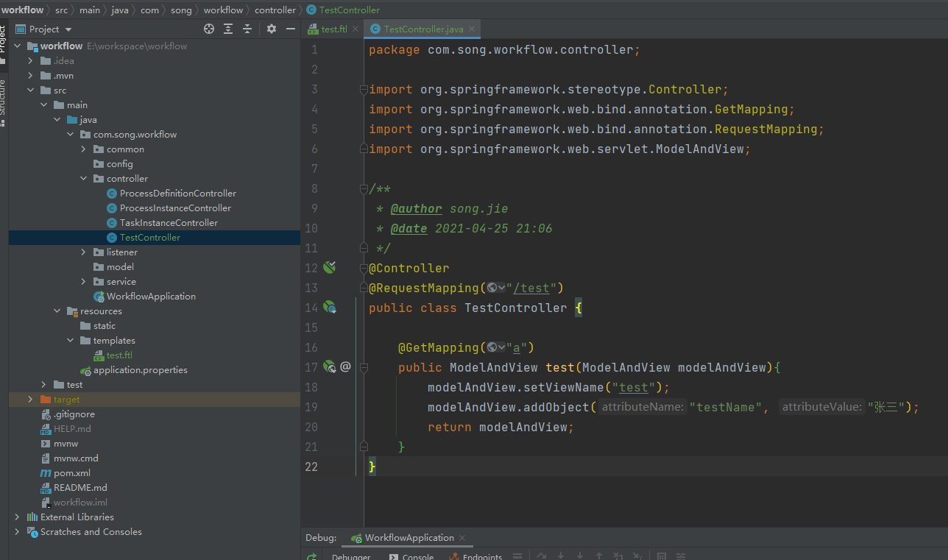
Task: Expand the target folder in project tree
Action: click(x=30, y=400)
